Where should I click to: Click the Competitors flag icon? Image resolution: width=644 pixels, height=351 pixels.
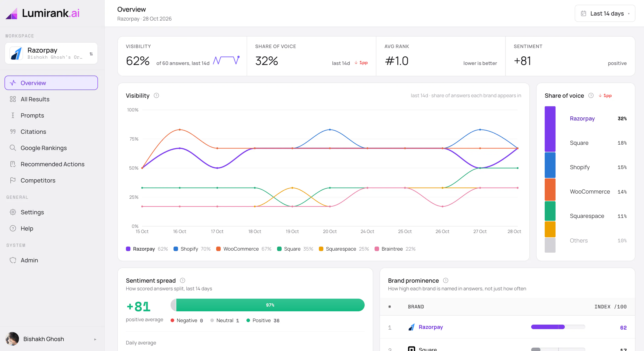pyautogui.click(x=13, y=180)
